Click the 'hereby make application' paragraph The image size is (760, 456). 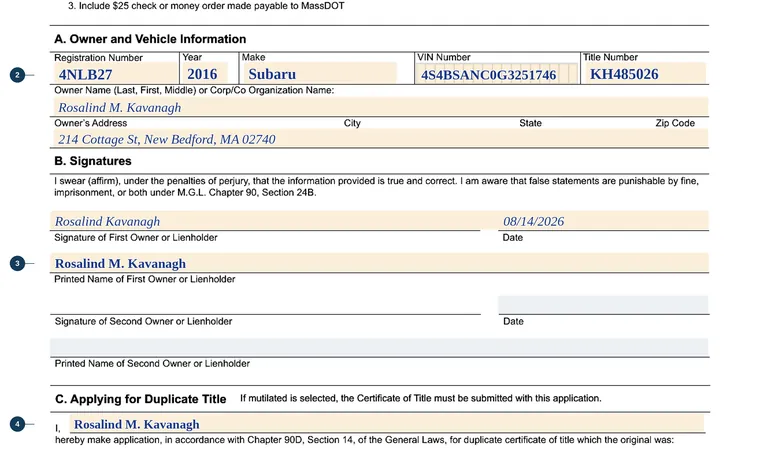364,440
